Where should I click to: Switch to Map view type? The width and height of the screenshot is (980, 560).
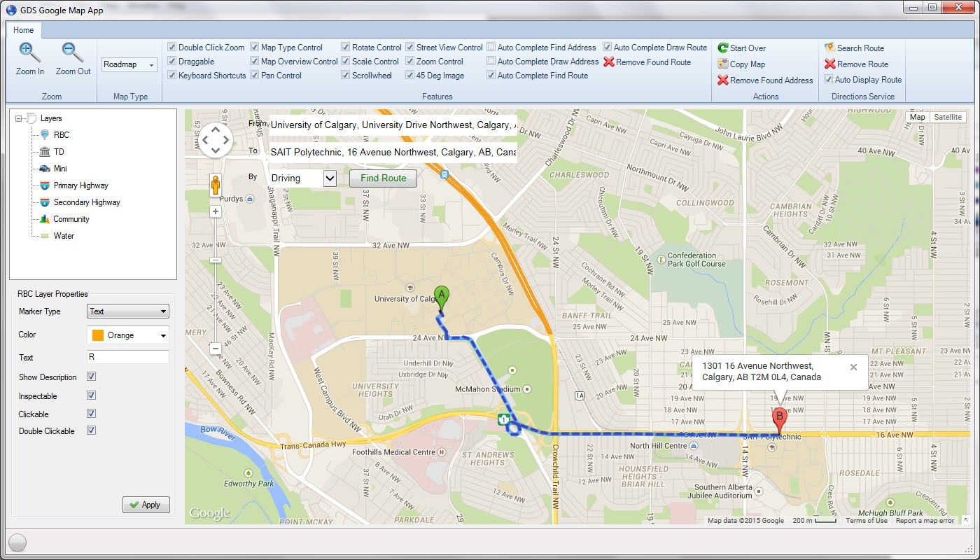[x=917, y=117]
